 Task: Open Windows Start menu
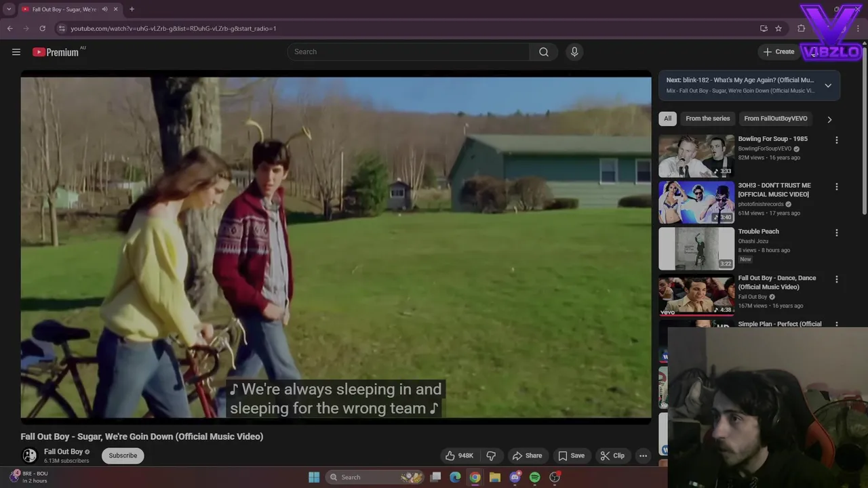pyautogui.click(x=314, y=477)
